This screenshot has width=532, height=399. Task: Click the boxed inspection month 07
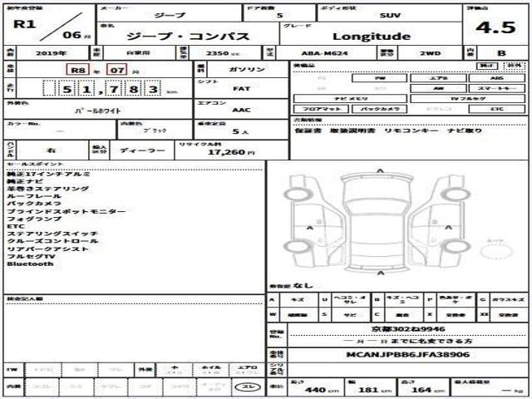116,70
